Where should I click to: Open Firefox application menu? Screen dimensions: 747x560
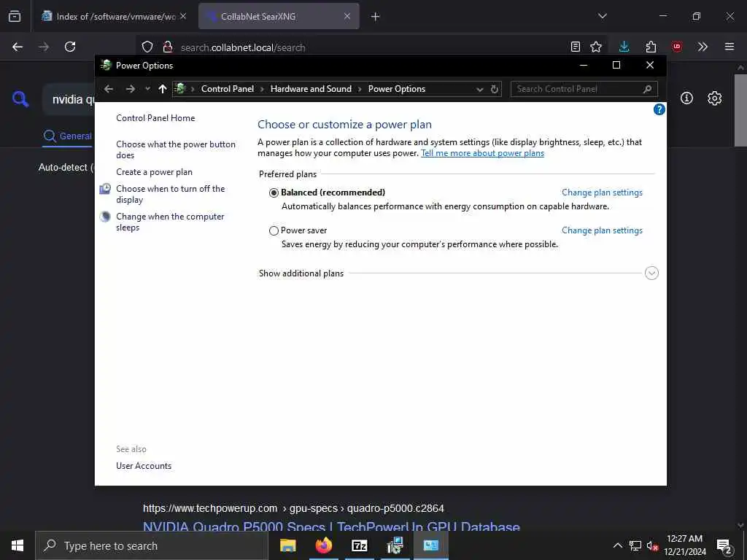tap(729, 47)
